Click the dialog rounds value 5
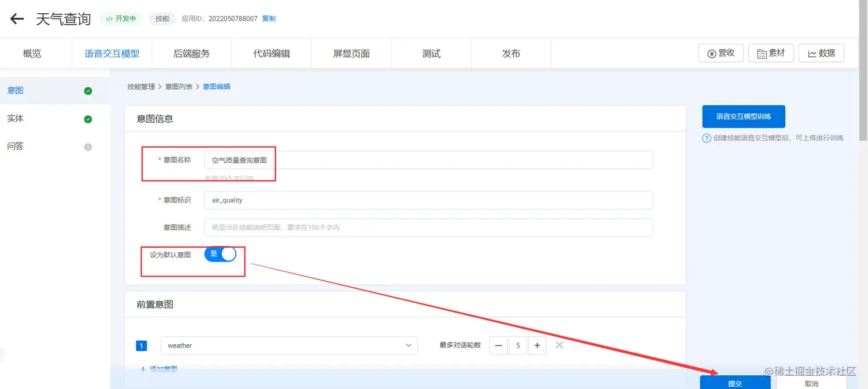The image size is (868, 389). [518, 345]
